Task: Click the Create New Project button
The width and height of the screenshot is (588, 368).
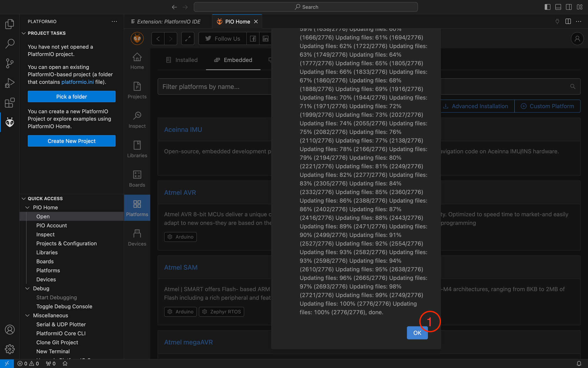Action: (x=71, y=141)
